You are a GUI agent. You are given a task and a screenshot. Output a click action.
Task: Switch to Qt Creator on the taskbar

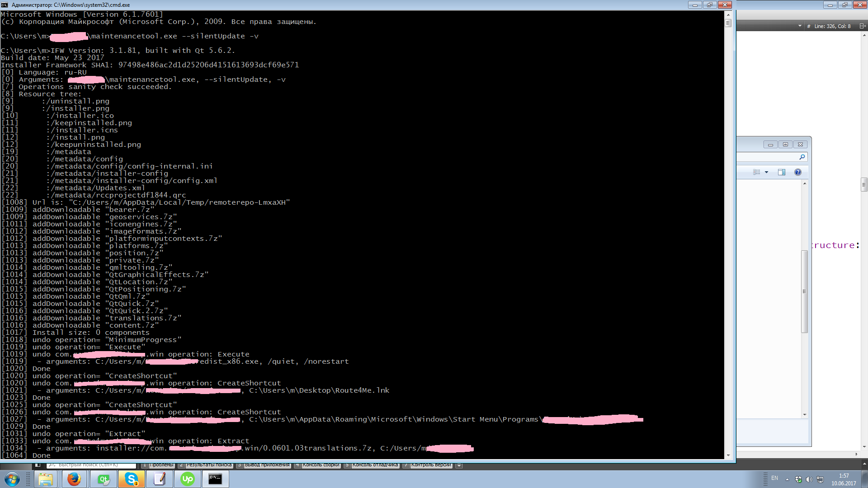click(x=103, y=479)
